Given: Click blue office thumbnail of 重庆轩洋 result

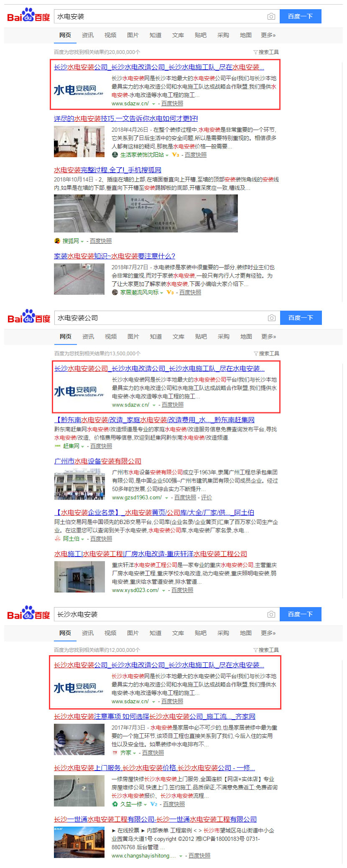Looking at the screenshot, I should point(79,577).
